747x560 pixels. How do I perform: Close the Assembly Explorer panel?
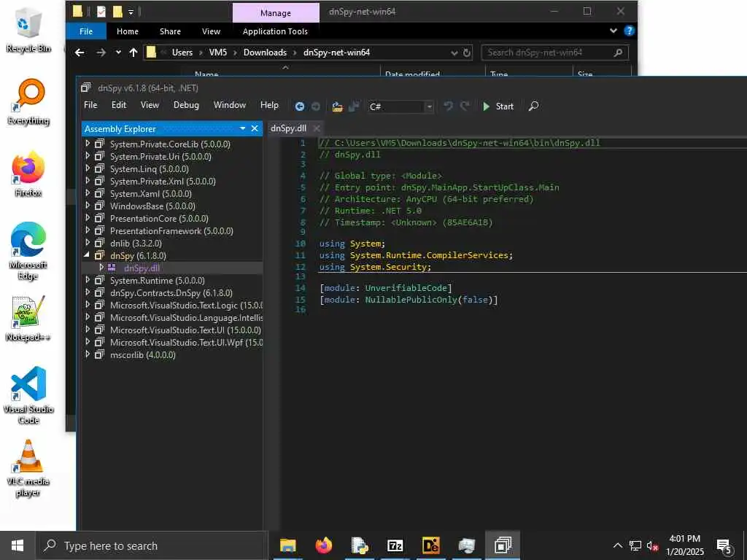(x=255, y=128)
